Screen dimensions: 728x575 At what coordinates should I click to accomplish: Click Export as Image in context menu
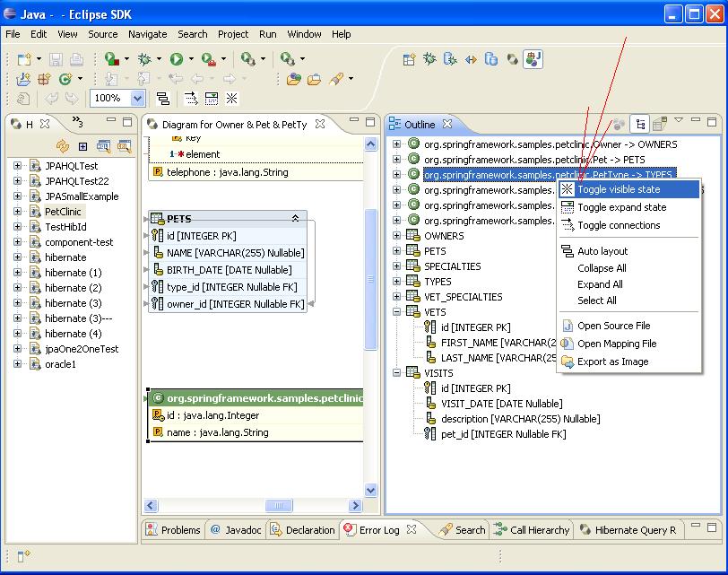tap(612, 362)
